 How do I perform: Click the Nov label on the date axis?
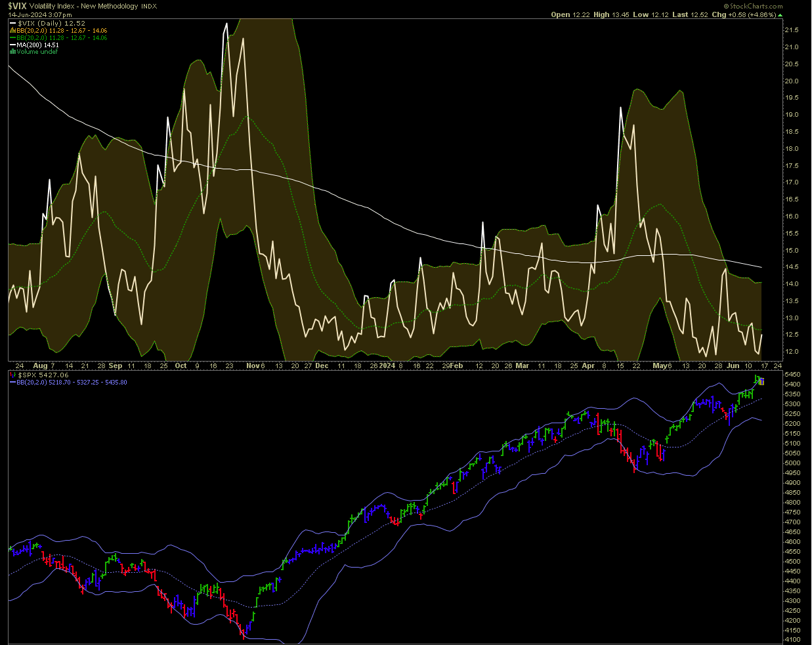(x=253, y=365)
